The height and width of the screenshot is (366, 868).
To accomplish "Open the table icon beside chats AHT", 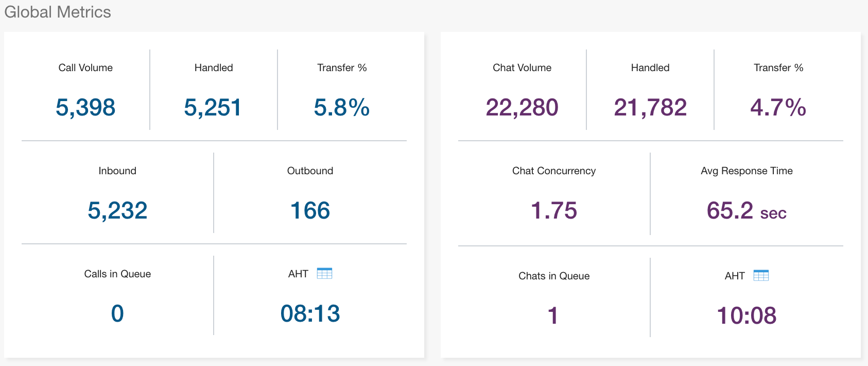I will (x=760, y=275).
